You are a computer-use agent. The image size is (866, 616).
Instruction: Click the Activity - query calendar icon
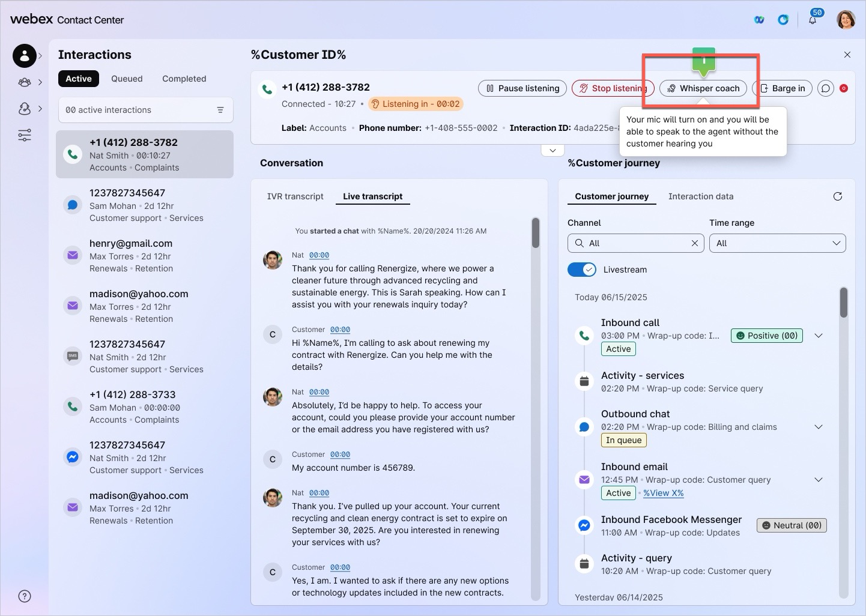584,564
